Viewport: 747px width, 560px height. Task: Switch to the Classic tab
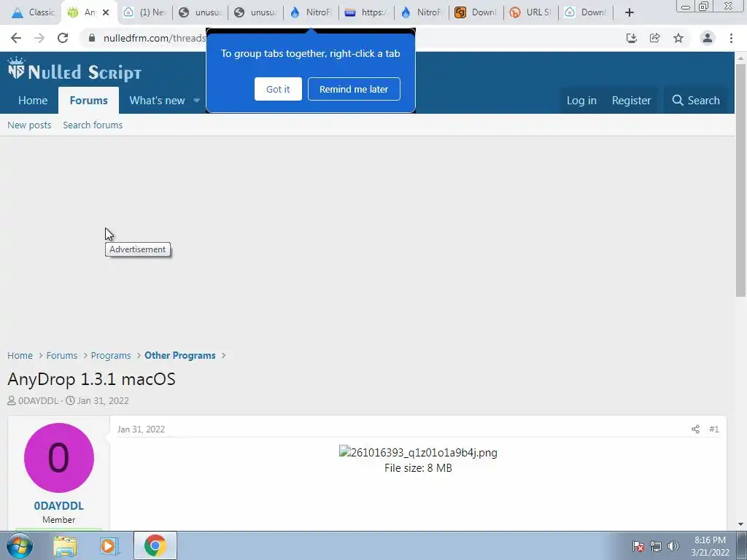34,12
